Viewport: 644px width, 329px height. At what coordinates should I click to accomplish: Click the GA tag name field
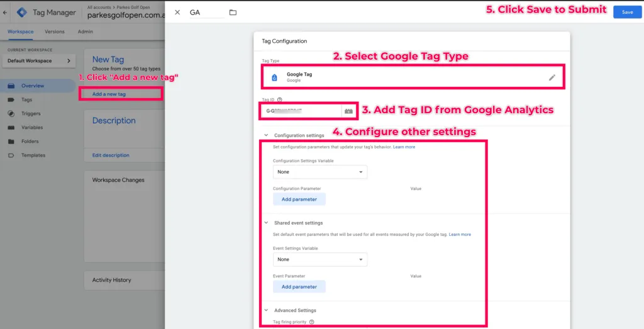tap(207, 13)
